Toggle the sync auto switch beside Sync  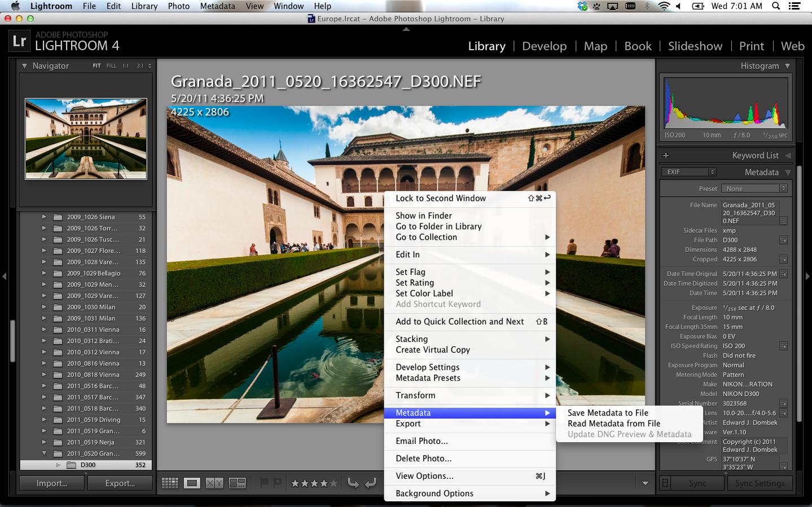tap(665, 483)
